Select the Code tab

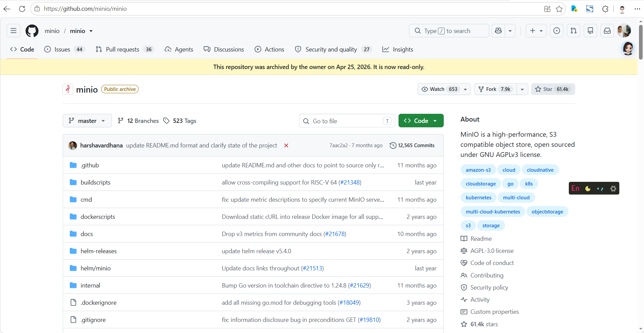coord(22,49)
